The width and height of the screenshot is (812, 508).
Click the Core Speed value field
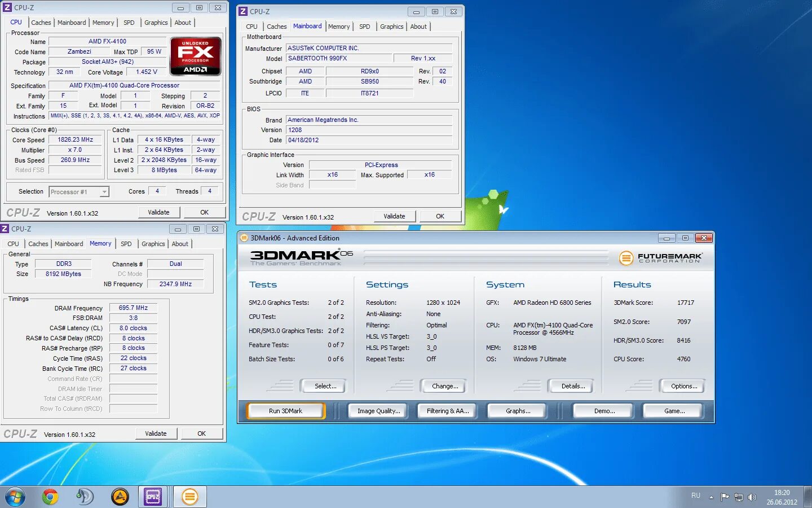75,139
